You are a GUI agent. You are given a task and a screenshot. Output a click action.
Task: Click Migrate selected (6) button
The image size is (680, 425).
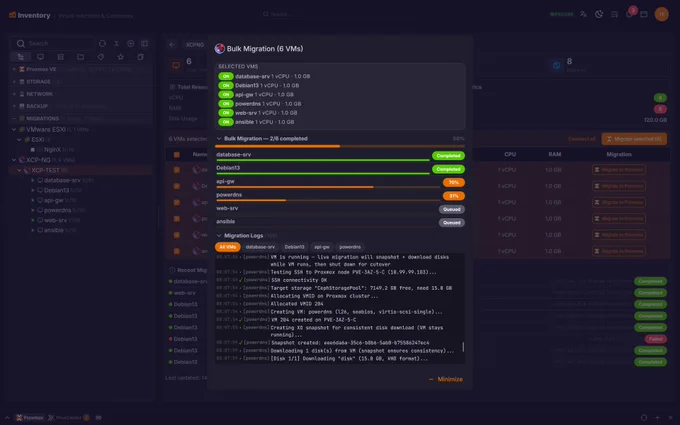click(x=634, y=139)
